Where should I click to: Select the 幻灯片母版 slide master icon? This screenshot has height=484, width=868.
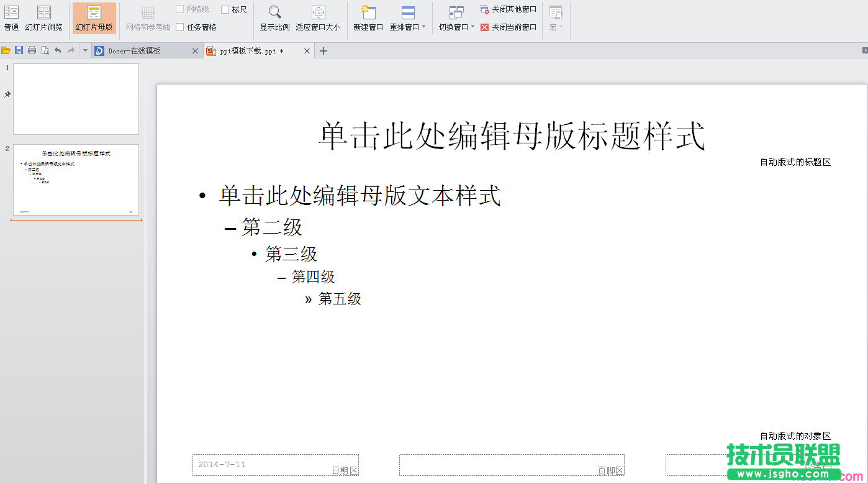click(94, 17)
